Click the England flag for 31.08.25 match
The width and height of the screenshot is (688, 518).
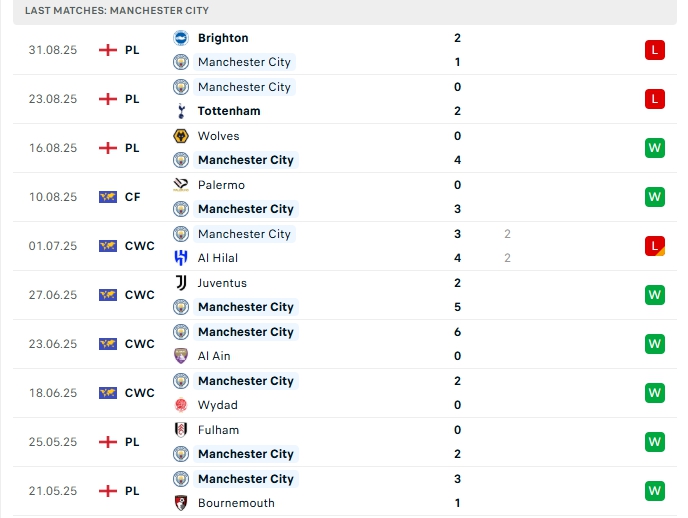[x=108, y=50]
